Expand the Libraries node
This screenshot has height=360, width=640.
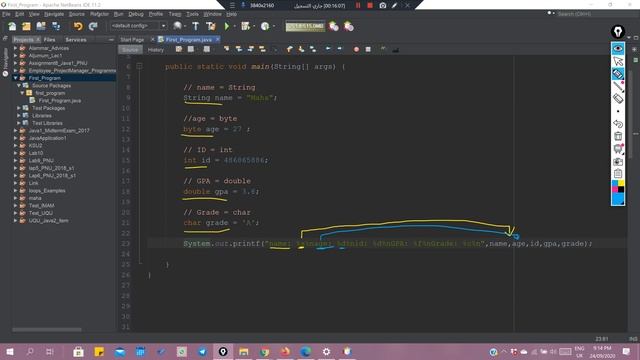pos(19,116)
